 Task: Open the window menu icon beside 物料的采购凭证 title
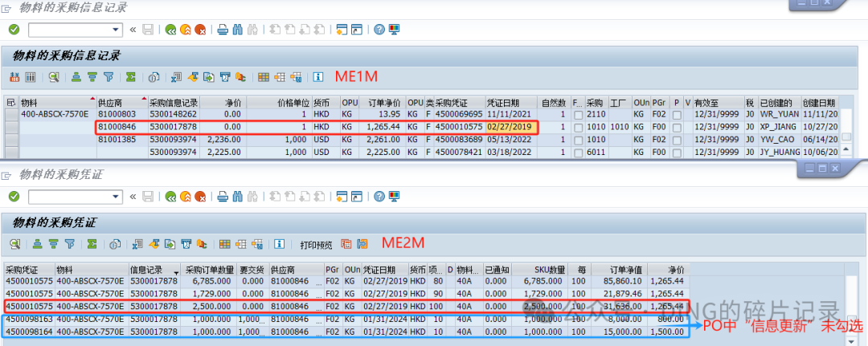(6, 176)
